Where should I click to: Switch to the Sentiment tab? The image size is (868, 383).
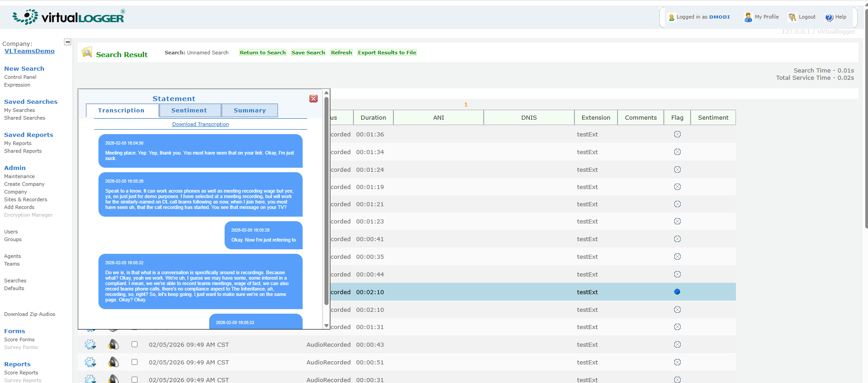pos(189,111)
